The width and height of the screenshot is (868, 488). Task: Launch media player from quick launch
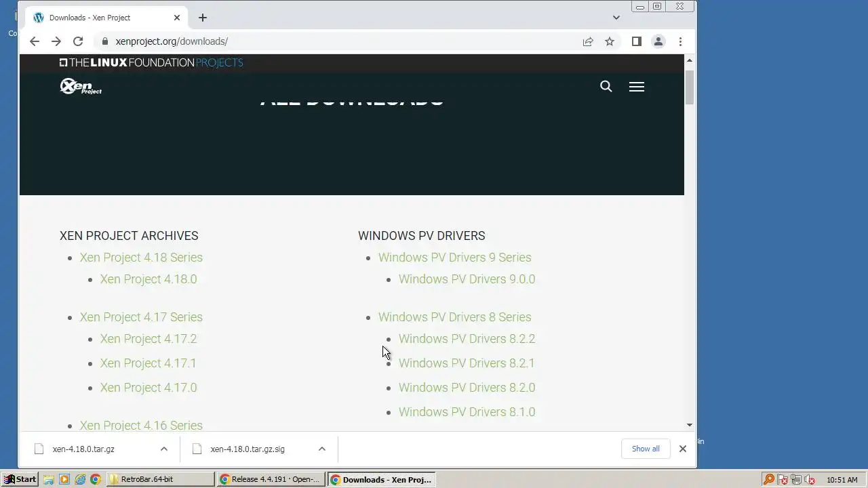[x=64, y=479]
